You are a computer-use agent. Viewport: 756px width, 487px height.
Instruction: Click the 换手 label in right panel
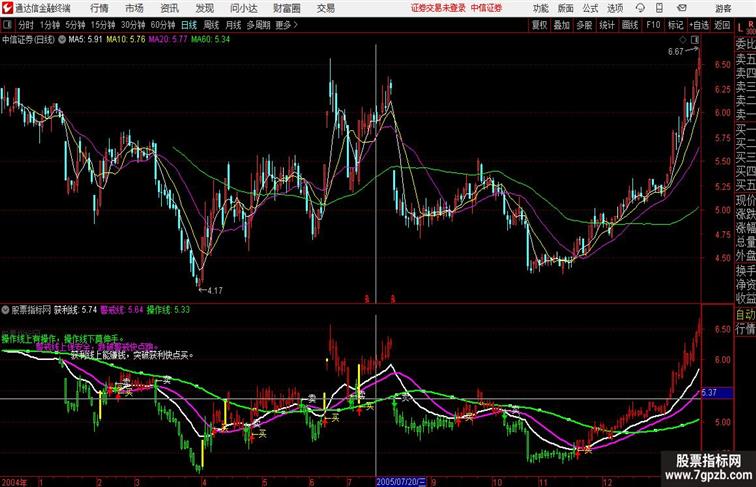click(745, 271)
